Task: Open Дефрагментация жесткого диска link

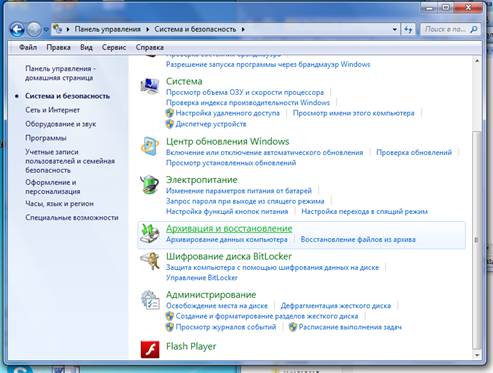Action: pos(335,306)
